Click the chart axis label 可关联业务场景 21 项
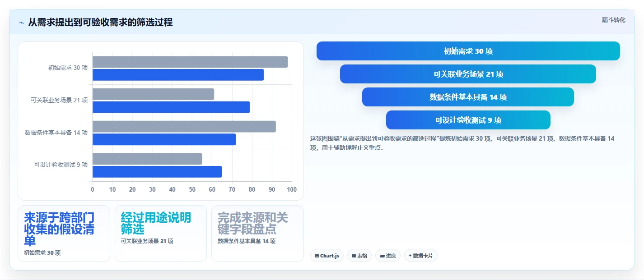644x280 pixels. pos(59,100)
